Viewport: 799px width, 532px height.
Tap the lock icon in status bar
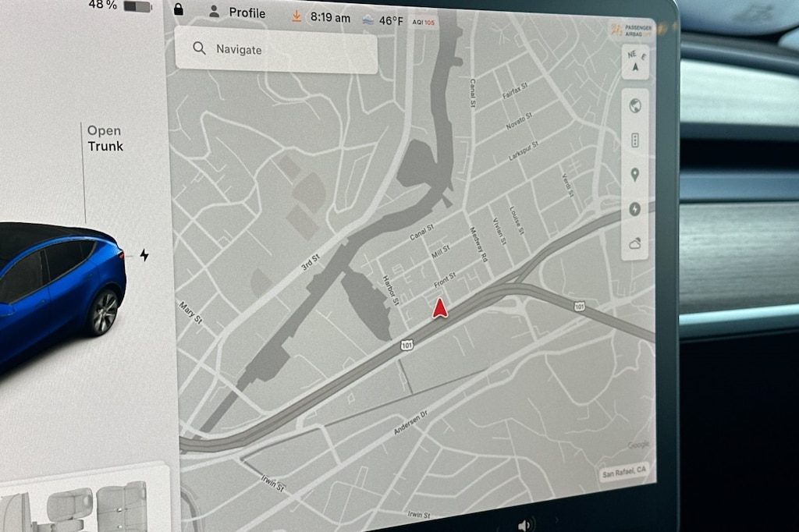coord(179,9)
